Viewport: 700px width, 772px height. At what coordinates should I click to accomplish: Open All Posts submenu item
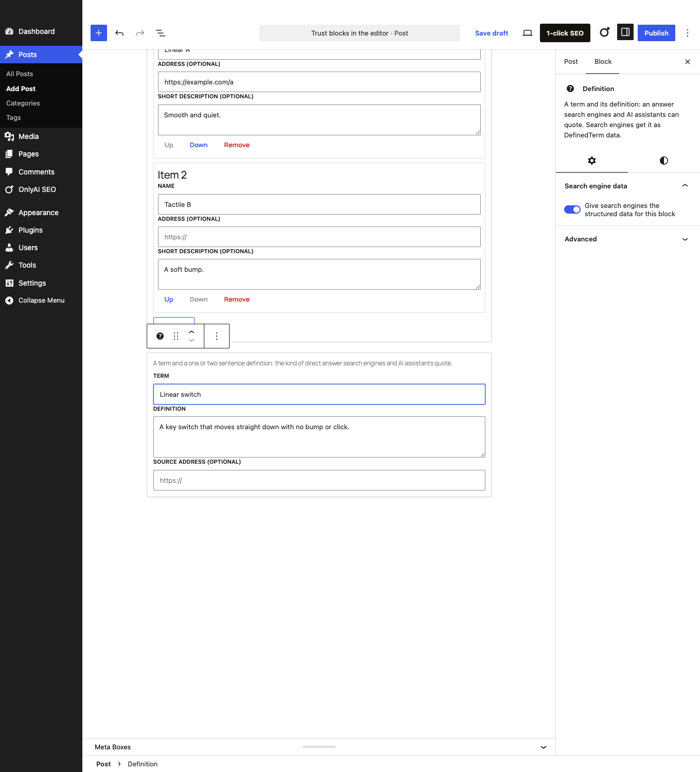point(20,74)
